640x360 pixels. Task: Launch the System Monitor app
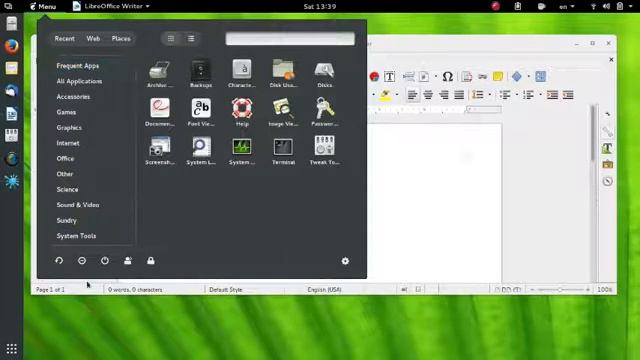(242, 151)
